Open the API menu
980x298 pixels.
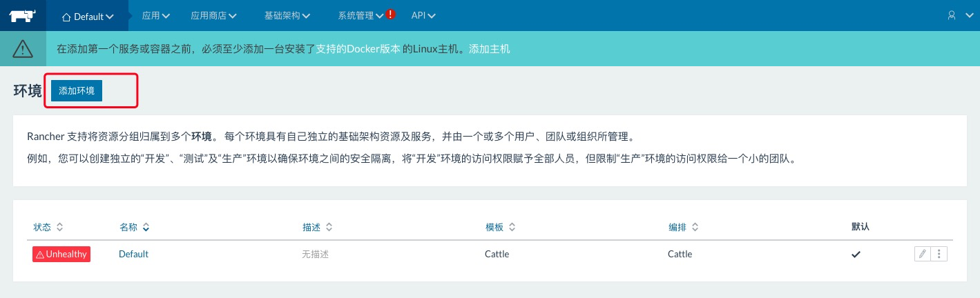(x=423, y=15)
